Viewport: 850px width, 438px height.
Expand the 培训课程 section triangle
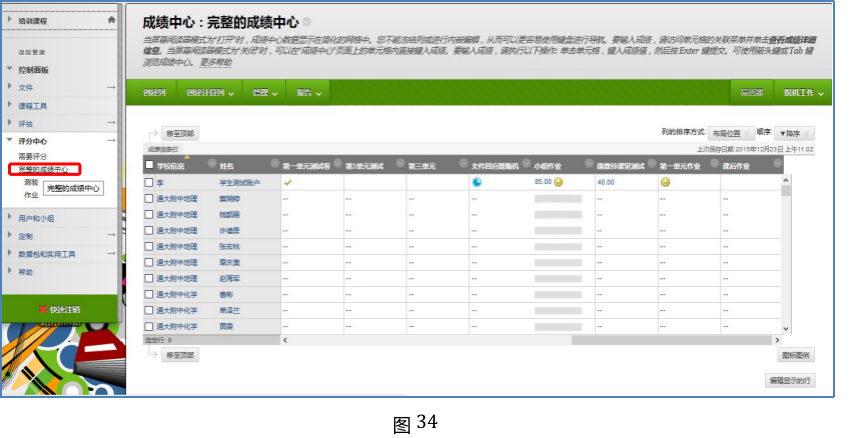pos(10,20)
